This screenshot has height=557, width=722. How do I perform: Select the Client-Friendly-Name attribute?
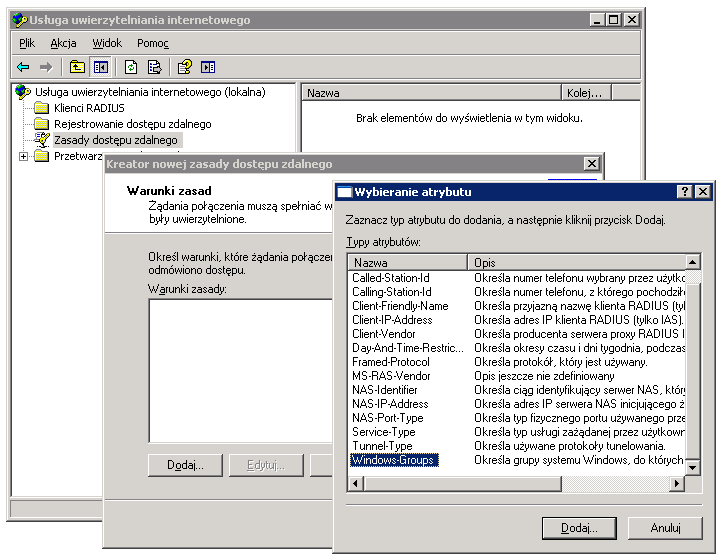(400, 306)
